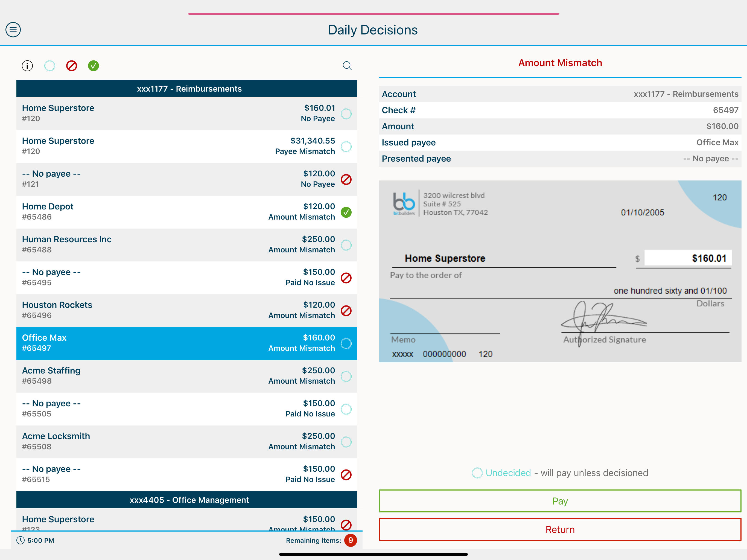Click the Remaining items label
The height and width of the screenshot is (560, 747).
[x=313, y=540]
